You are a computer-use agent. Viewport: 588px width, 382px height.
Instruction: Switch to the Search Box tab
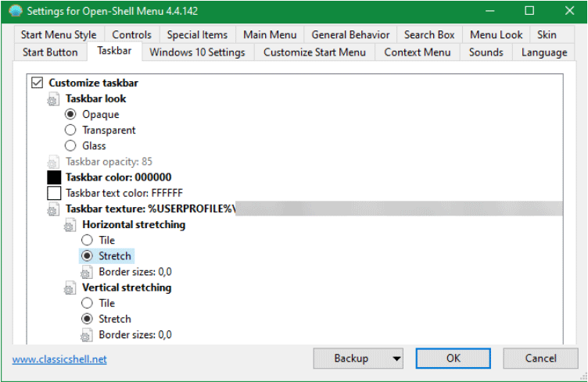(x=429, y=35)
